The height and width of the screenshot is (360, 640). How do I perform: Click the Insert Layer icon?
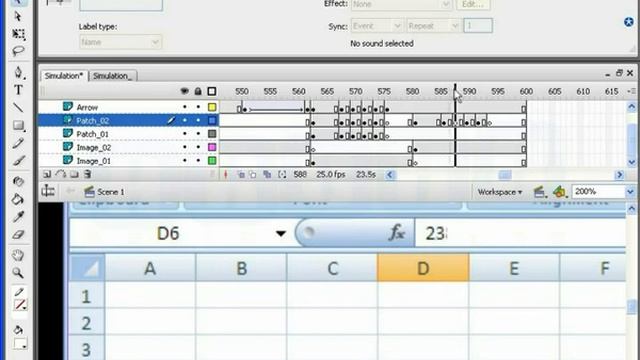(47, 175)
